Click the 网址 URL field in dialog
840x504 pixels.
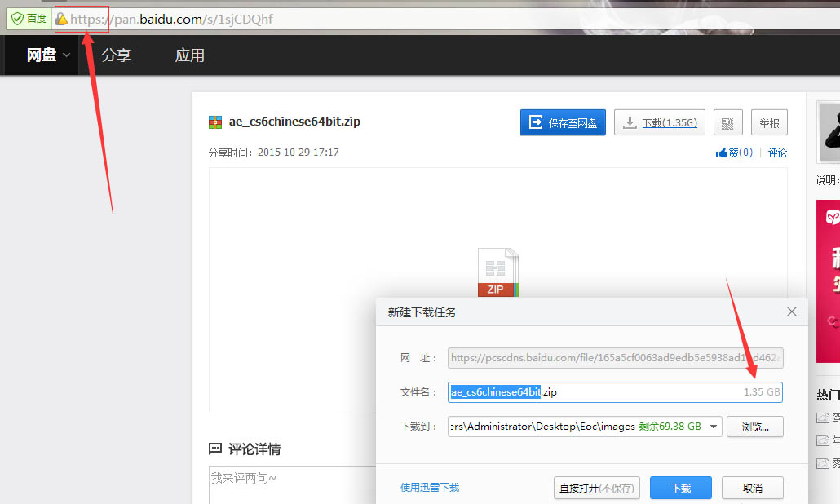tap(616, 358)
